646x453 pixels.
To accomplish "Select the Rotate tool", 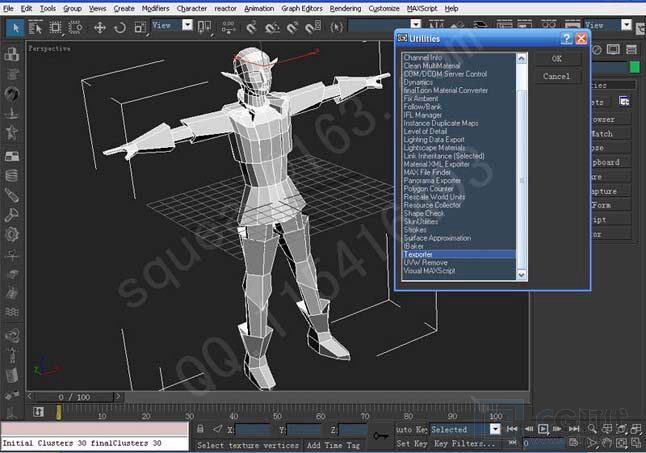I will click(x=120, y=28).
